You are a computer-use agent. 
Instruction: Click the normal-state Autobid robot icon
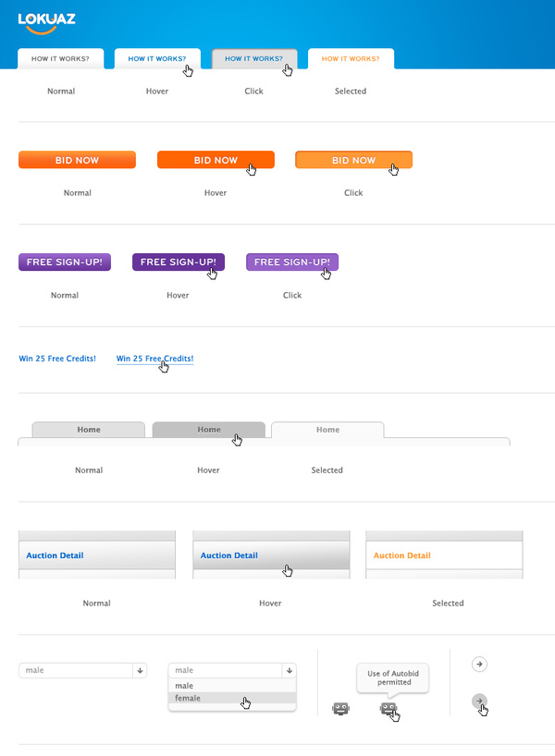coord(340,708)
